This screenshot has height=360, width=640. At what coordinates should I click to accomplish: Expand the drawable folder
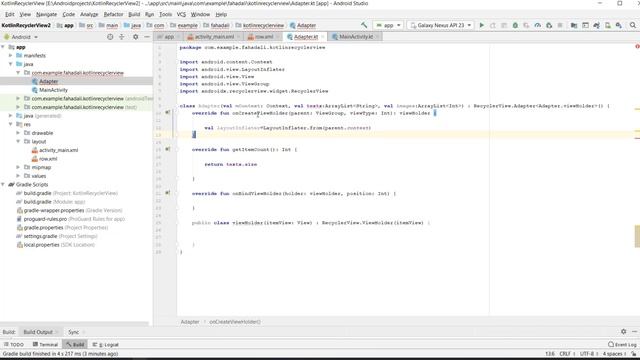click(x=18, y=133)
